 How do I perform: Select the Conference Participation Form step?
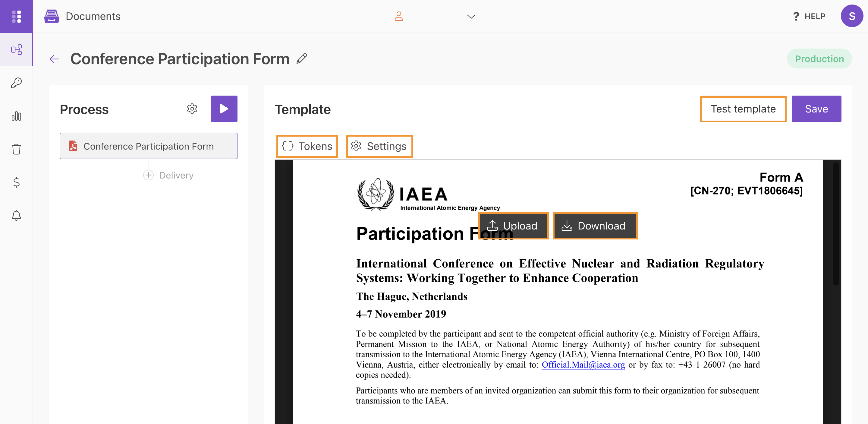pos(149,146)
